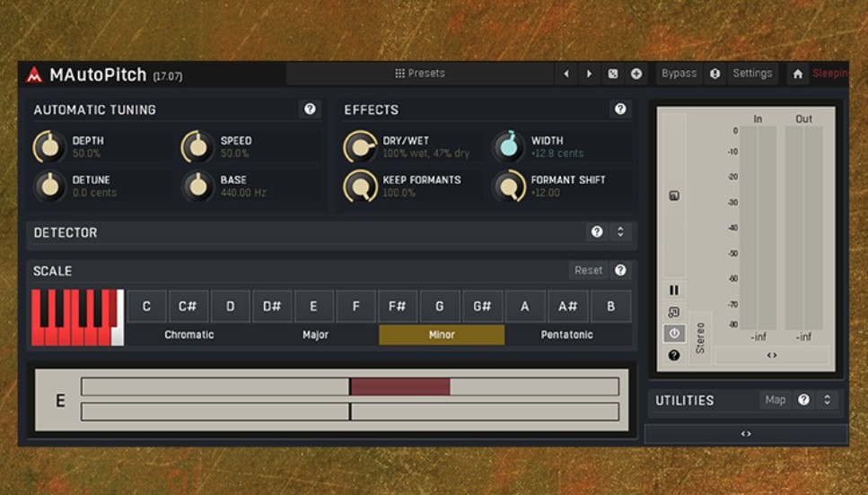Viewport: 868px width, 495px height.
Task: Expand the Utilities section
Action: [827, 399]
